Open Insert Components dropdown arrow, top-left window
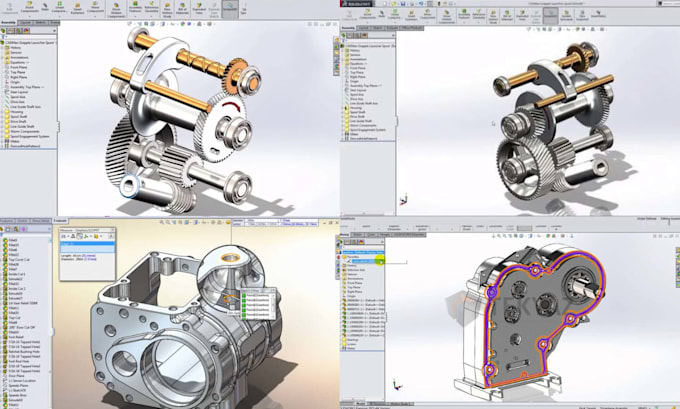 (x=29, y=16)
